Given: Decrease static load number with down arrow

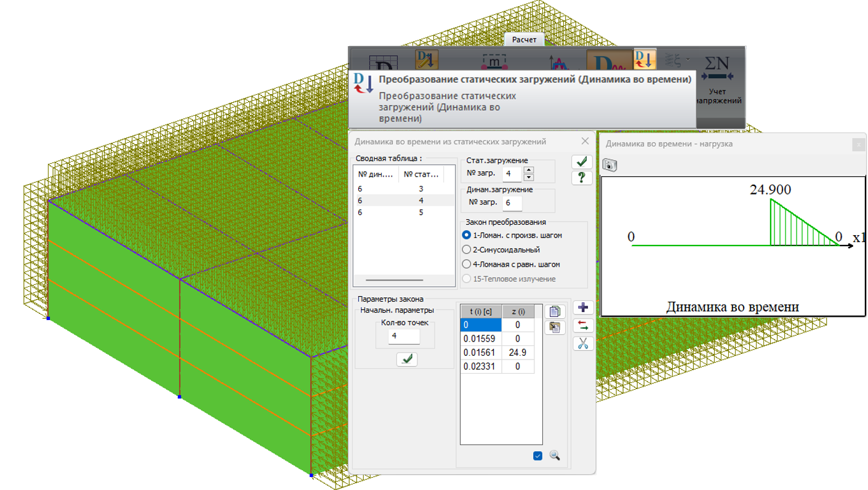Looking at the screenshot, I should [x=528, y=177].
